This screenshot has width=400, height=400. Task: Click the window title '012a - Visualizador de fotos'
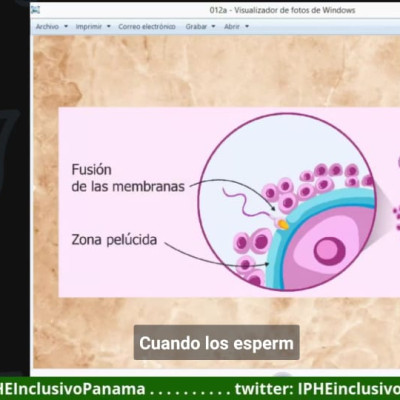282,10
